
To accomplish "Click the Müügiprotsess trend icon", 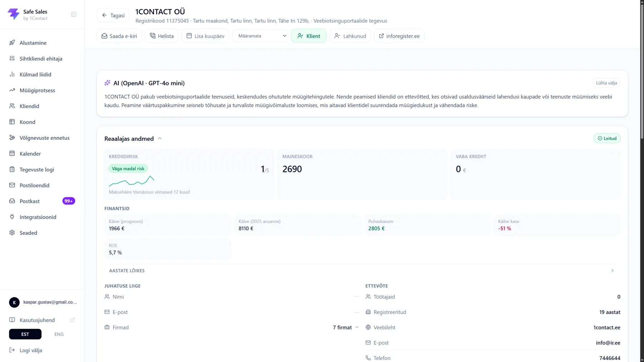I will (12, 90).
